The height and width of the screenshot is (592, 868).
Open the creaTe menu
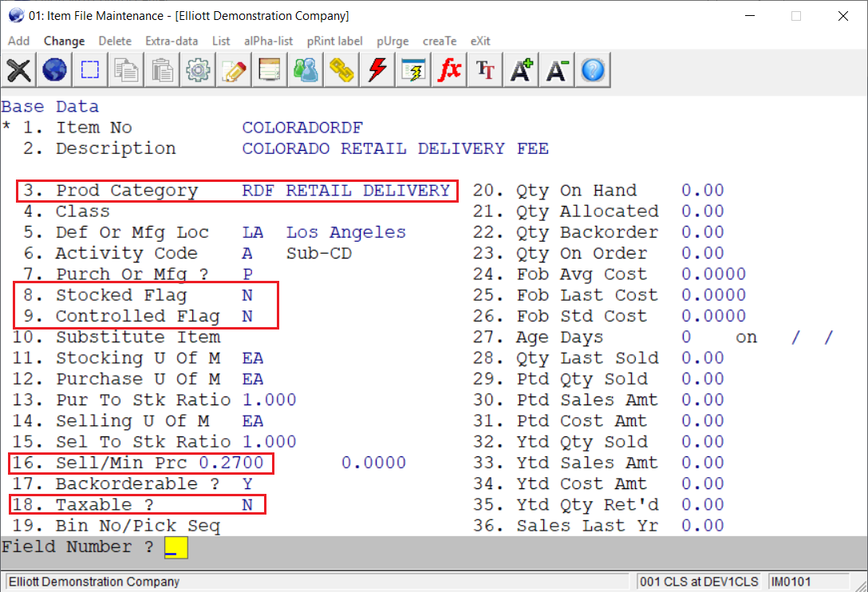(x=440, y=41)
